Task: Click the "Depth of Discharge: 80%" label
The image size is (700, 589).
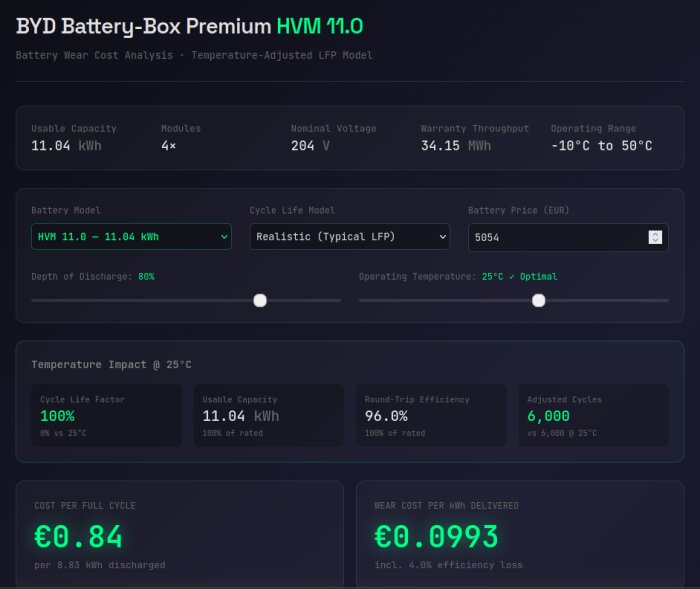Action: pos(93,276)
